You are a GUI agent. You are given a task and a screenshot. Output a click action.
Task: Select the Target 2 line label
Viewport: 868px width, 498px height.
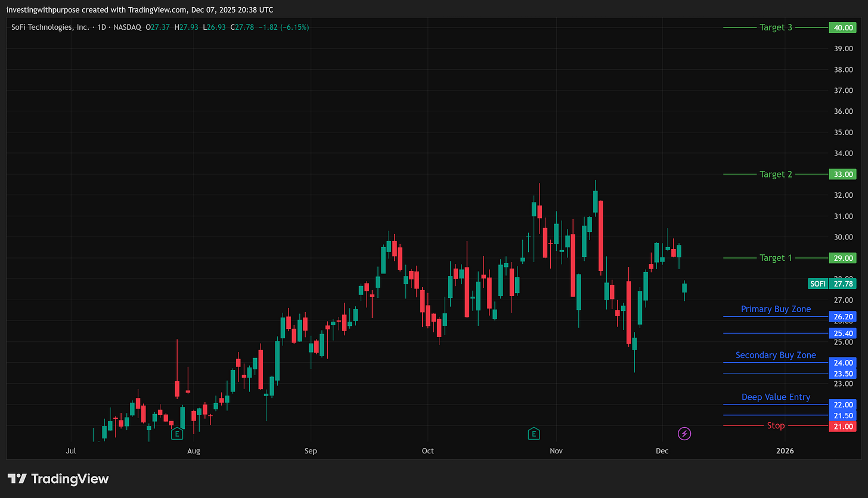click(776, 174)
